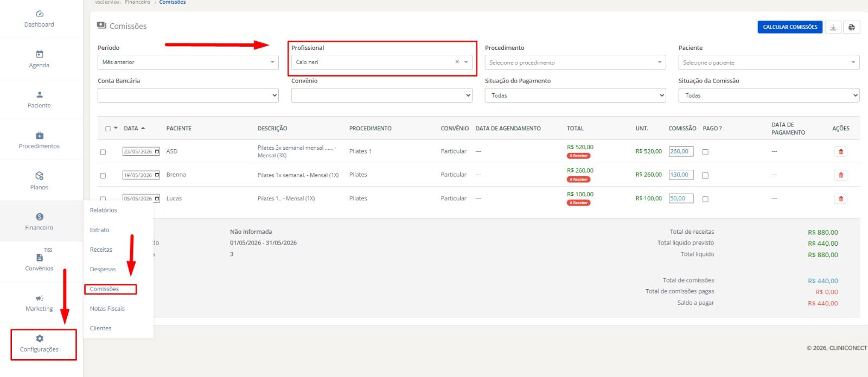Sort table by the PACIENTE column header
Image resolution: width=868 pixels, height=377 pixels.
[179, 129]
